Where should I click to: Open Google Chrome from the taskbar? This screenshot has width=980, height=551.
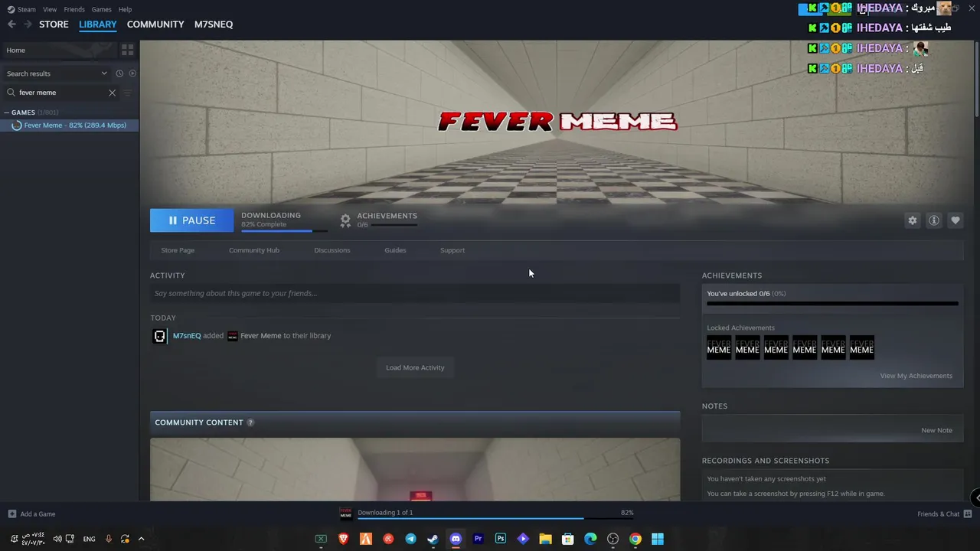click(635, 539)
